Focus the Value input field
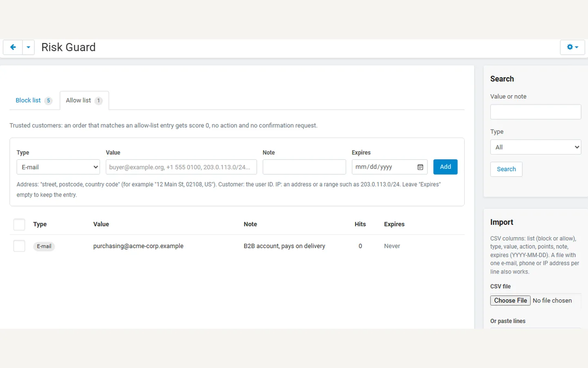 pos(181,167)
